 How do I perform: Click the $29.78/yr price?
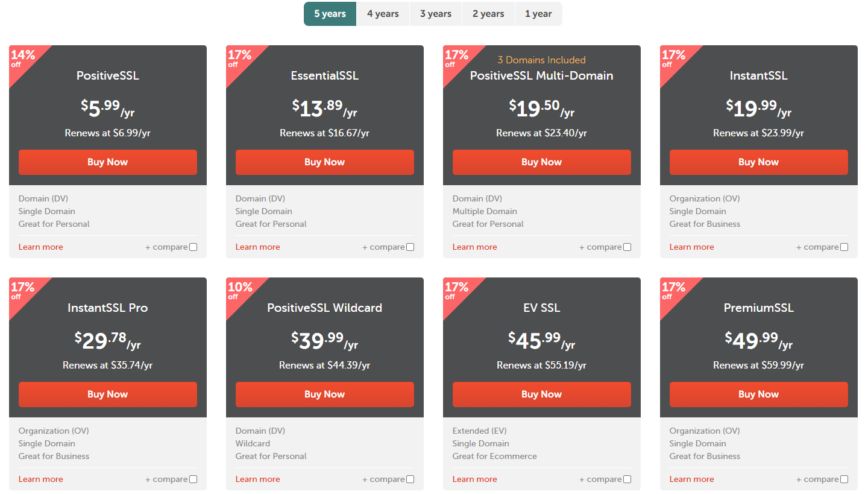[108, 341]
